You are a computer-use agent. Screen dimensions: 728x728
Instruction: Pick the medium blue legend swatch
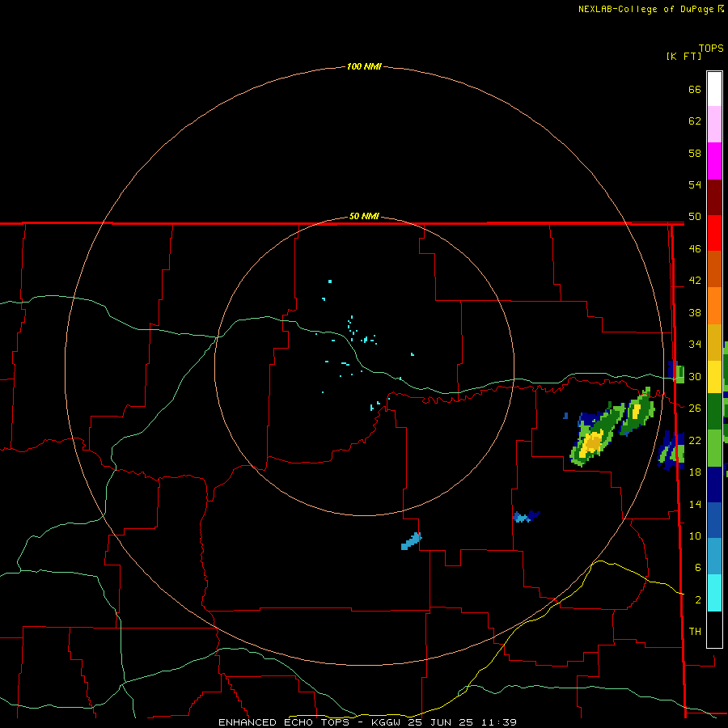tap(714, 520)
